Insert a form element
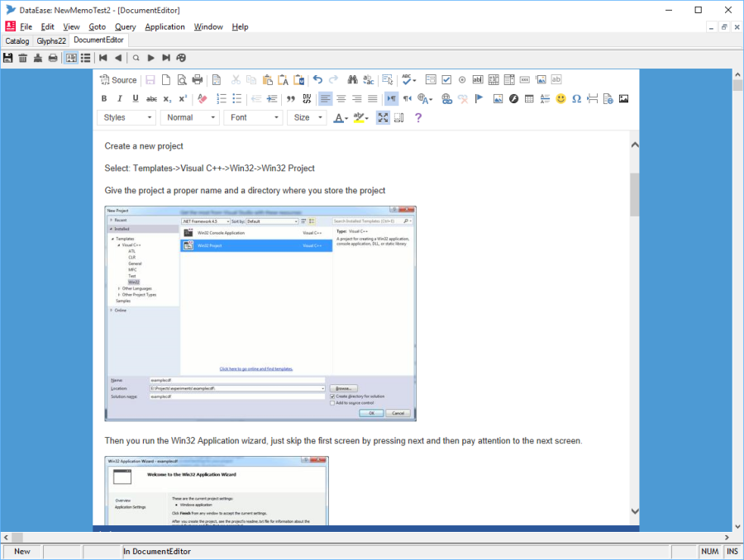This screenshot has width=744, height=560. pyautogui.click(x=431, y=79)
